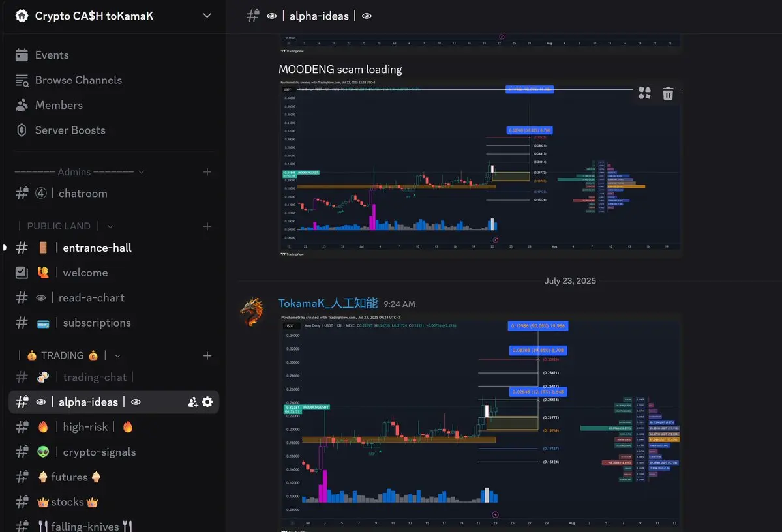The width and height of the screenshot is (782, 532).
Task: Add a channel to the TRADING category
Action: pyautogui.click(x=207, y=355)
